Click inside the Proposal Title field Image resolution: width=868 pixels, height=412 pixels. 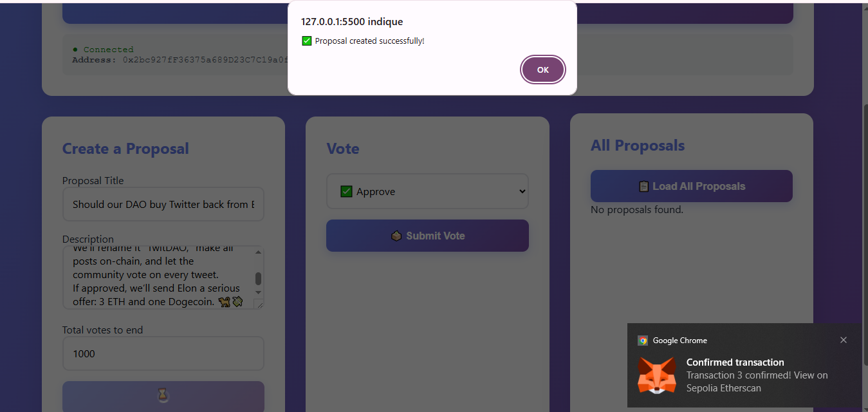click(x=163, y=203)
